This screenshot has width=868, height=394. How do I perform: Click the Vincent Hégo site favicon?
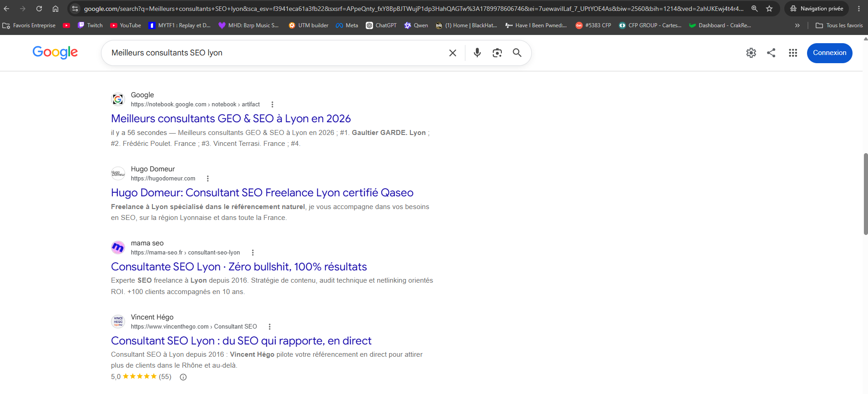(118, 321)
